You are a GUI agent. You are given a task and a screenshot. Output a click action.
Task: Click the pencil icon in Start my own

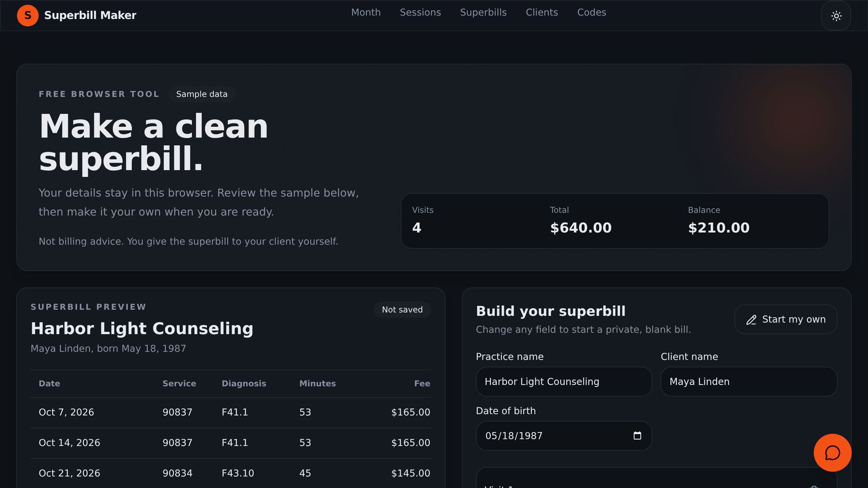(x=751, y=320)
